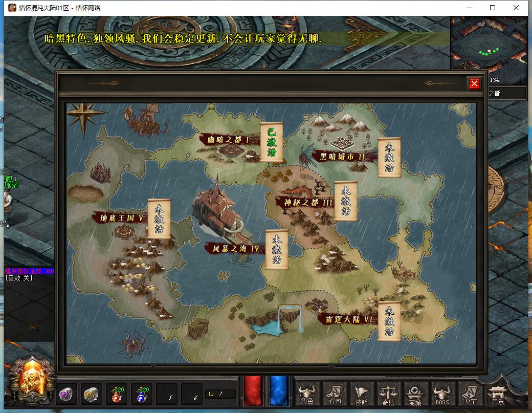Open the 章节 chapter scroll icon
Screen dimensions: 532x413
point(470,394)
